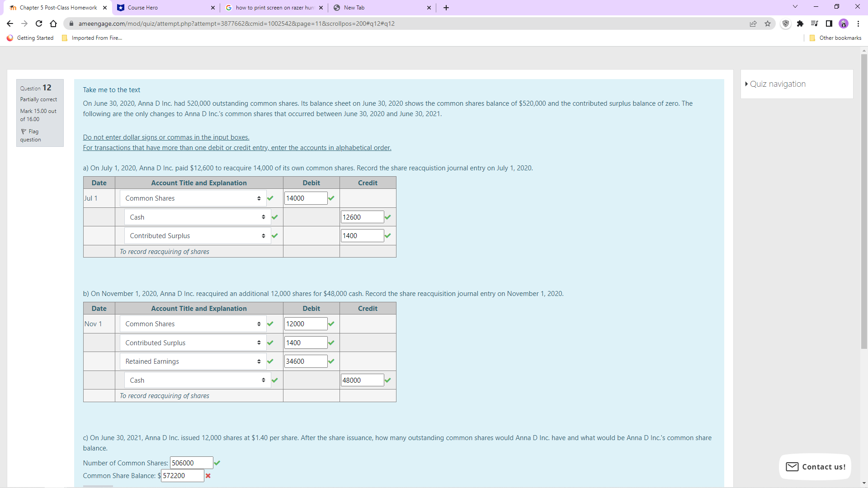Image resolution: width=868 pixels, height=488 pixels.
Task: Go to browser home page
Action: click(x=53, y=23)
